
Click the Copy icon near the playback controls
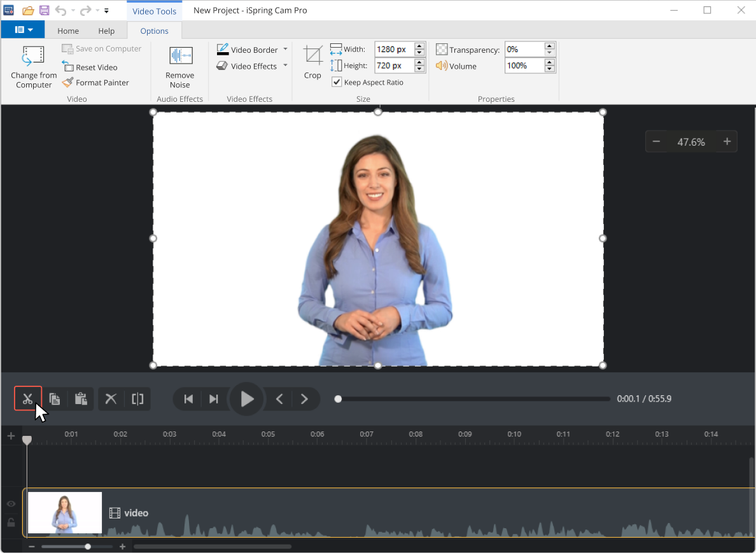[54, 398]
